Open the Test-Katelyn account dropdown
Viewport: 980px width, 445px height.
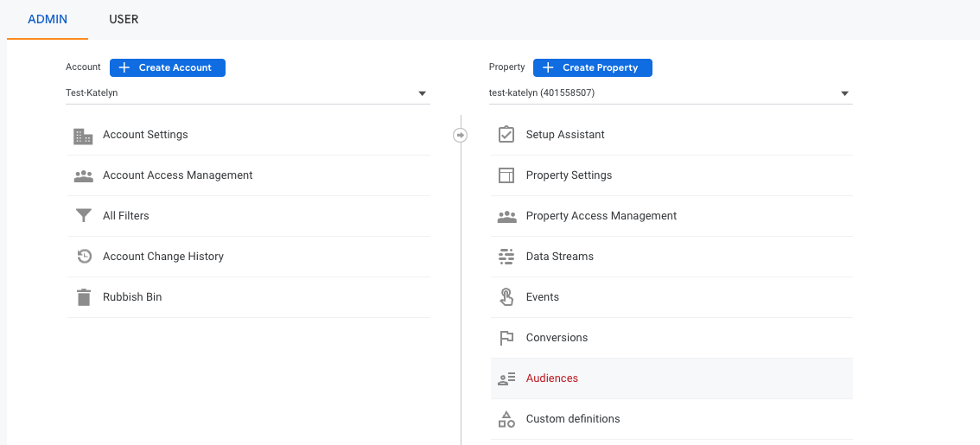[247, 93]
